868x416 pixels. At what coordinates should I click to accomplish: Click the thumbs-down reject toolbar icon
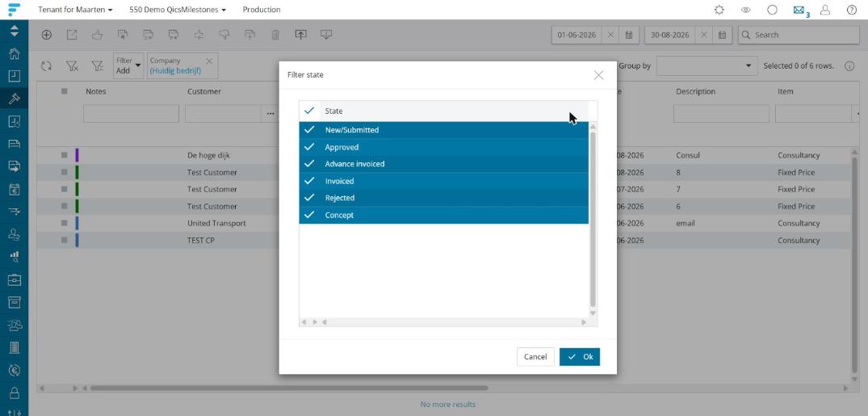224,35
